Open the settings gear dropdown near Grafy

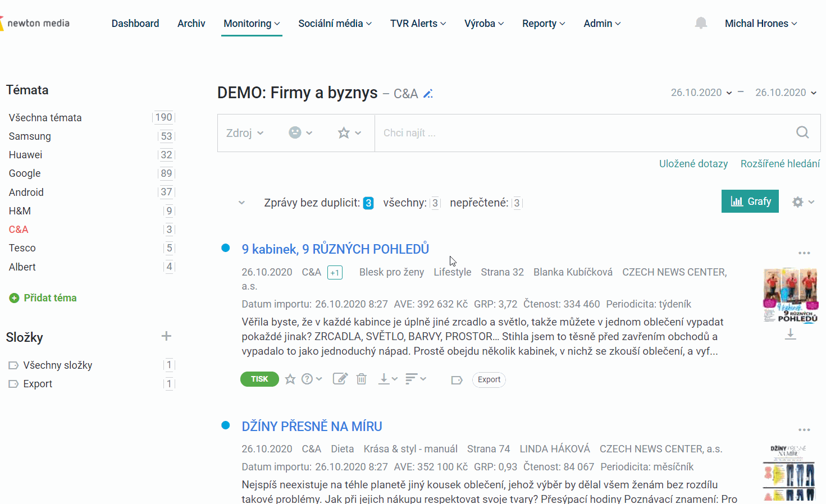(x=803, y=202)
